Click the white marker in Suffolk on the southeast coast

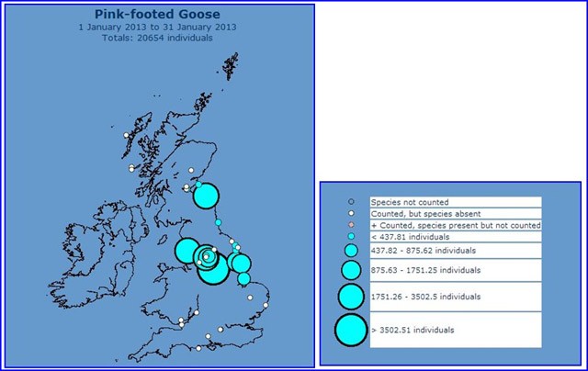click(x=266, y=305)
